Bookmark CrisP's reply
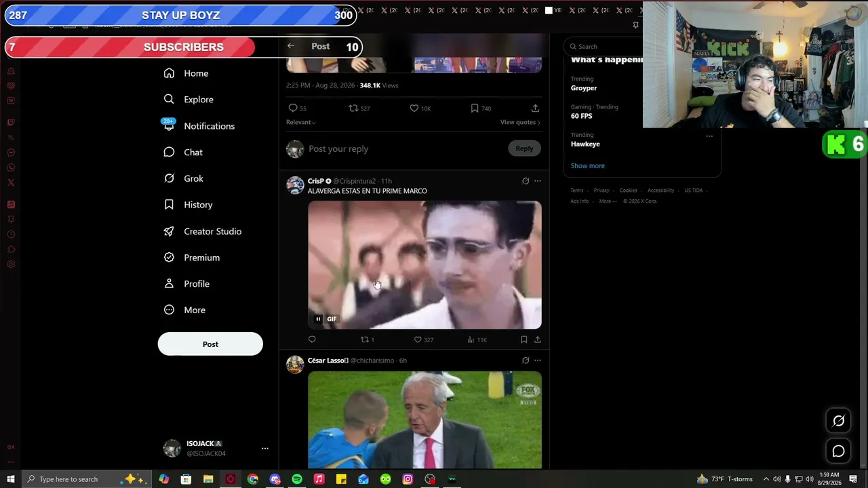This screenshot has width=868, height=488. (x=524, y=340)
